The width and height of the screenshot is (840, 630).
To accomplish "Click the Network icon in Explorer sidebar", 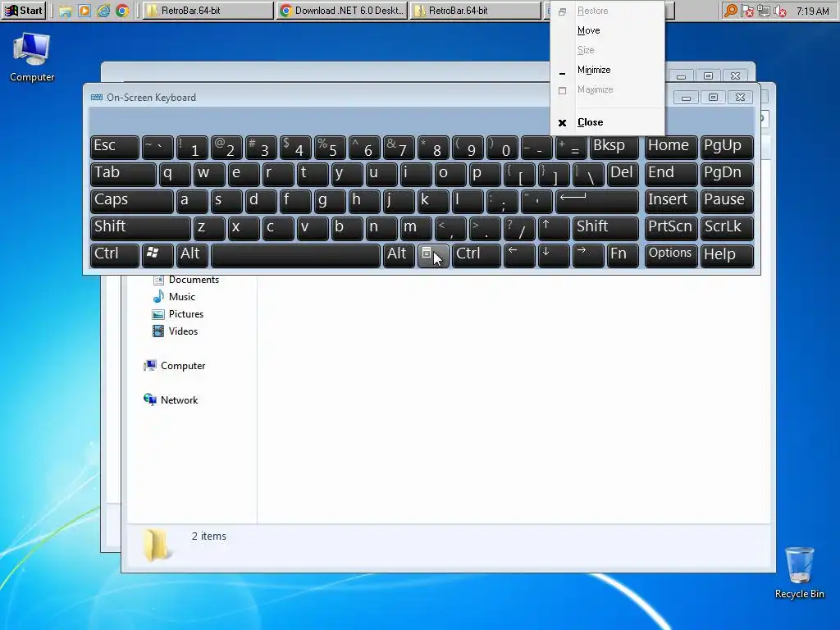I will coord(149,399).
